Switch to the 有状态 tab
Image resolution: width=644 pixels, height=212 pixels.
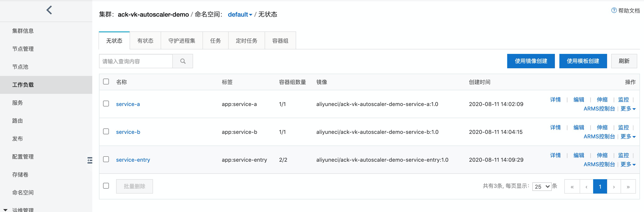pyautogui.click(x=145, y=41)
